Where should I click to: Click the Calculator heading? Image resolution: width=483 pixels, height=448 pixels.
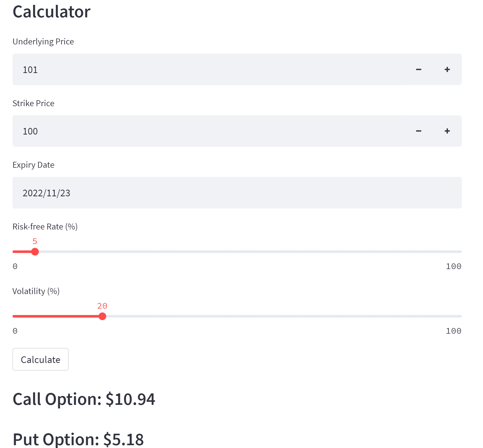point(52,11)
